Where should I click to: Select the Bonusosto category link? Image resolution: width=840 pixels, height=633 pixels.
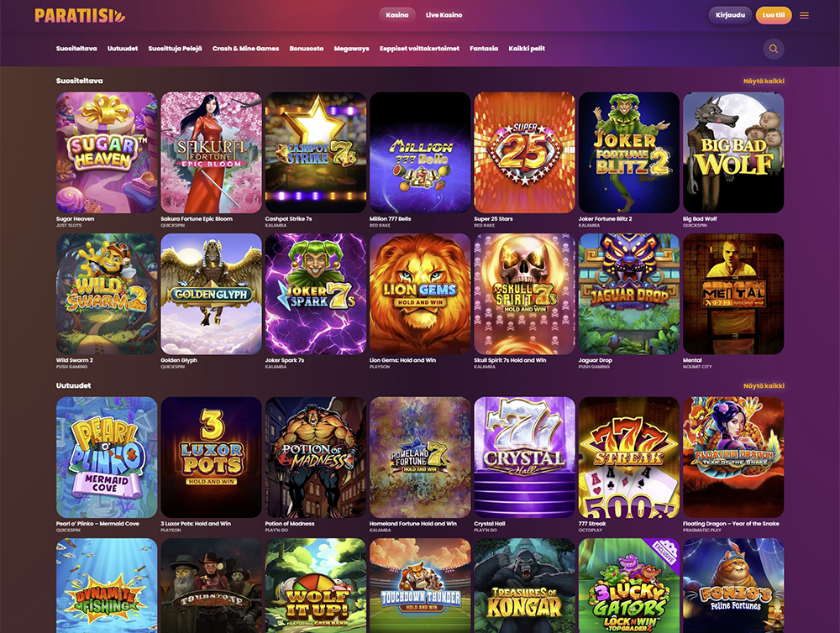pyautogui.click(x=307, y=49)
